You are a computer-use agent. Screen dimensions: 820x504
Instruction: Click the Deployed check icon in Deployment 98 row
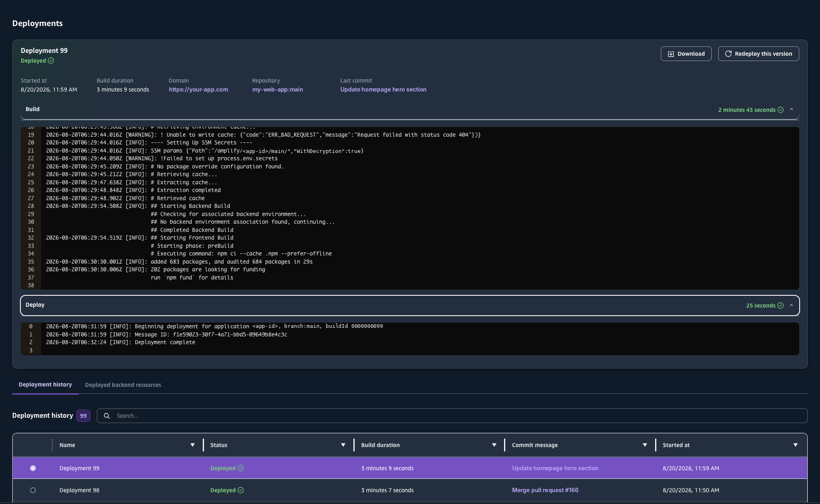point(241,490)
